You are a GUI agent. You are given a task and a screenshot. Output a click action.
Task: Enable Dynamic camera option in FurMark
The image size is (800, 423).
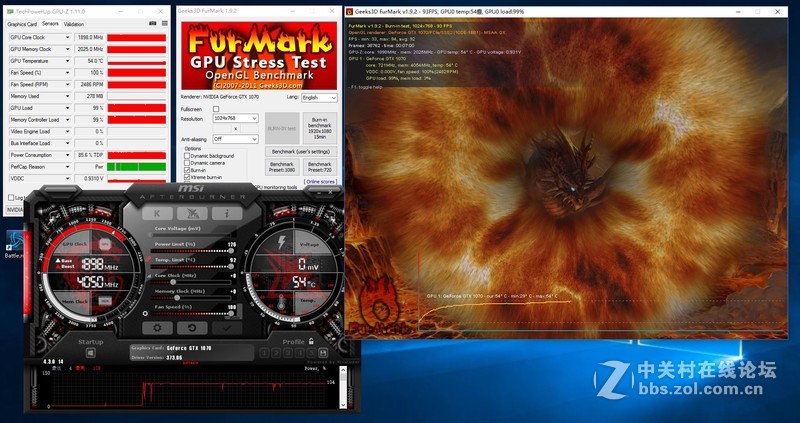(187, 163)
